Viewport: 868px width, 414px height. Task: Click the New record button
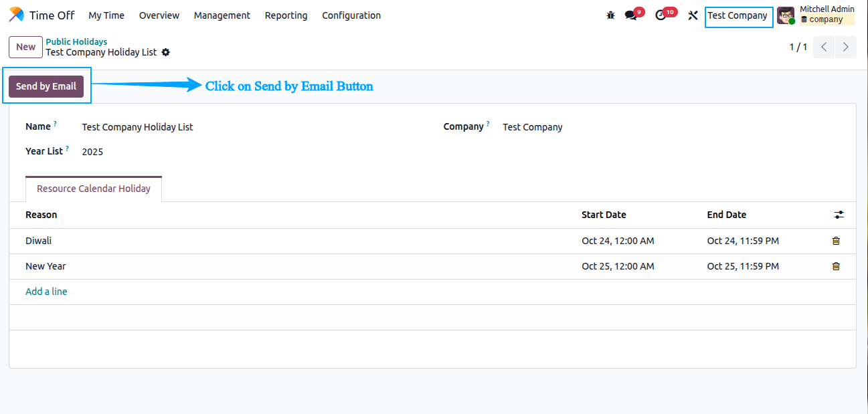pyautogui.click(x=25, y=47)
